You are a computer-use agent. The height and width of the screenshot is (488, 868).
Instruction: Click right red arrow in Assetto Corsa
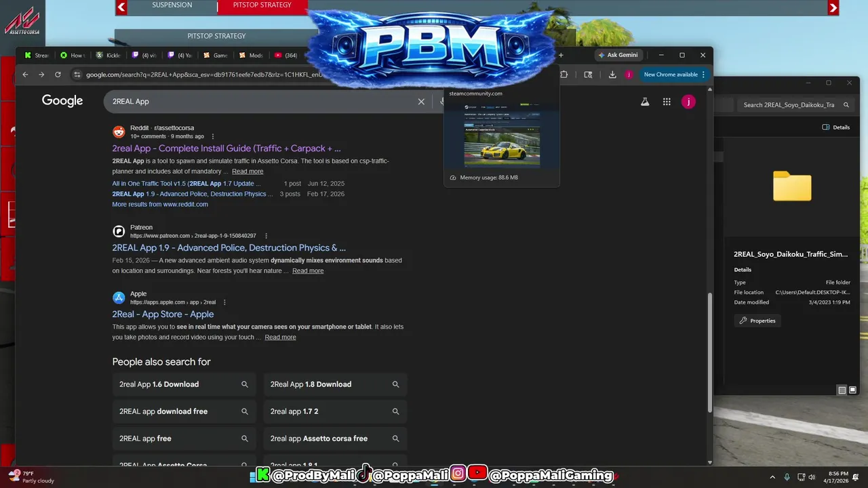pyautogui.click(x=833, y=7)
